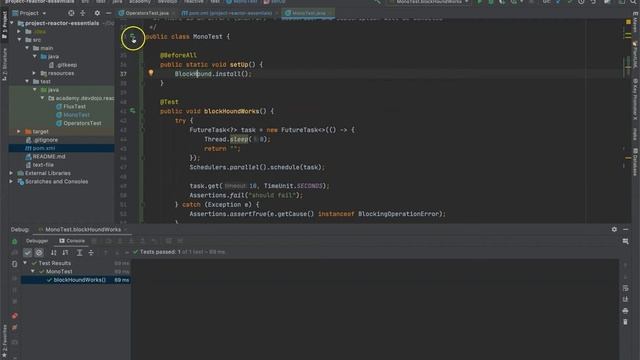640x360 pixels.
Task: Expand the target folder
Action: pyautogui.click(x=19, y=131)
